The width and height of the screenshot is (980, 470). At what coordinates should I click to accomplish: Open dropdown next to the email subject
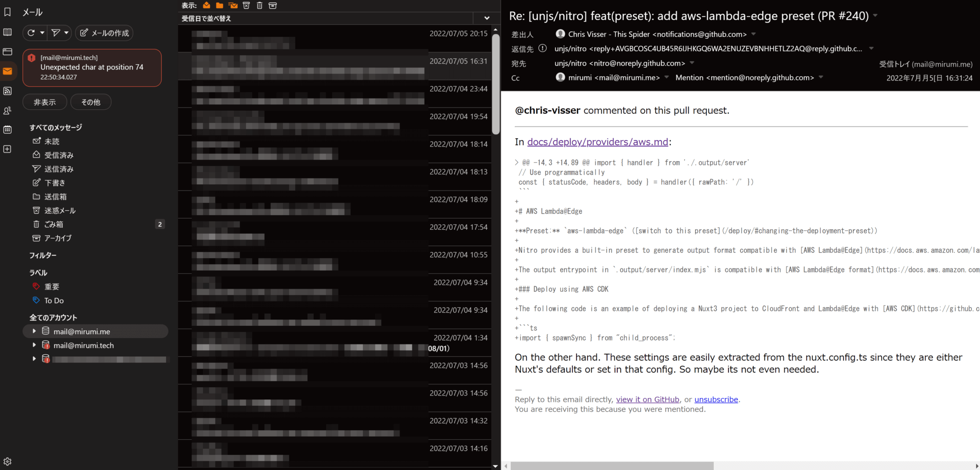(875, 16)
